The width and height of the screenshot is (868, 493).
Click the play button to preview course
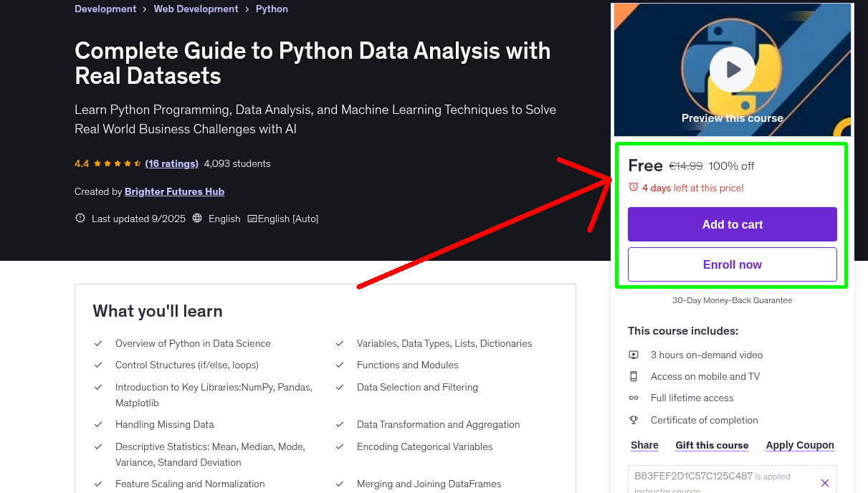pos(732,69)
